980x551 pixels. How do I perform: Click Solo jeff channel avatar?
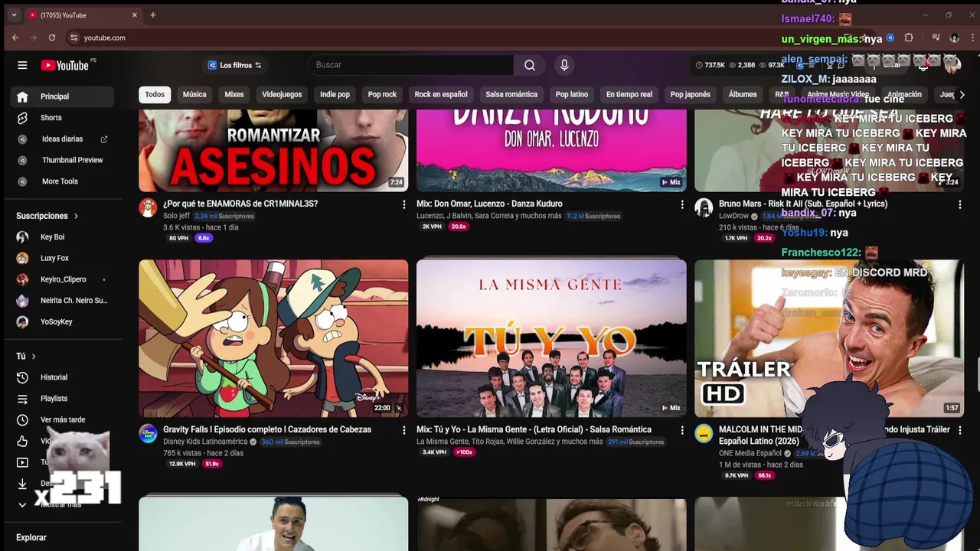148,207
